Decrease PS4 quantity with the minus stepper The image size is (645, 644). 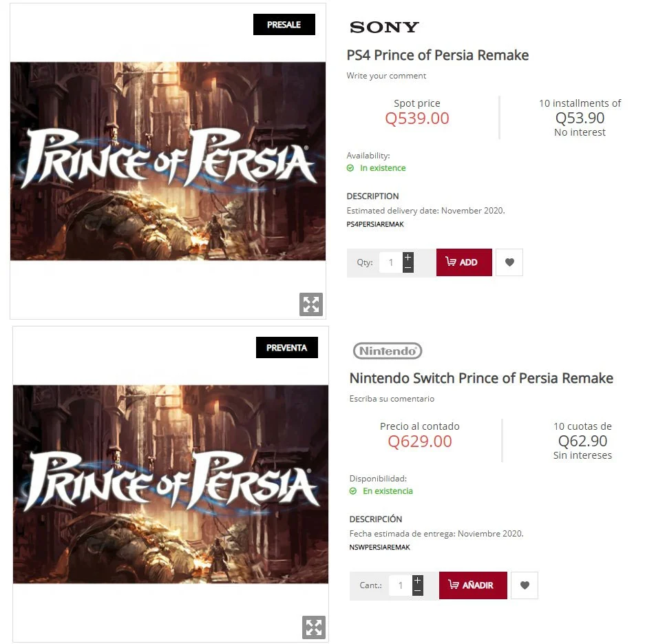tap(408, 267)
